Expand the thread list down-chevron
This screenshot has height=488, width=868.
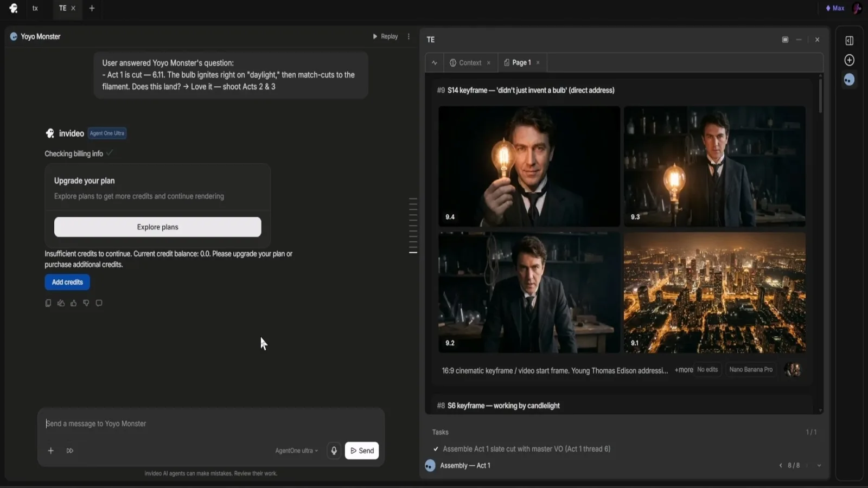pos(819,466)
